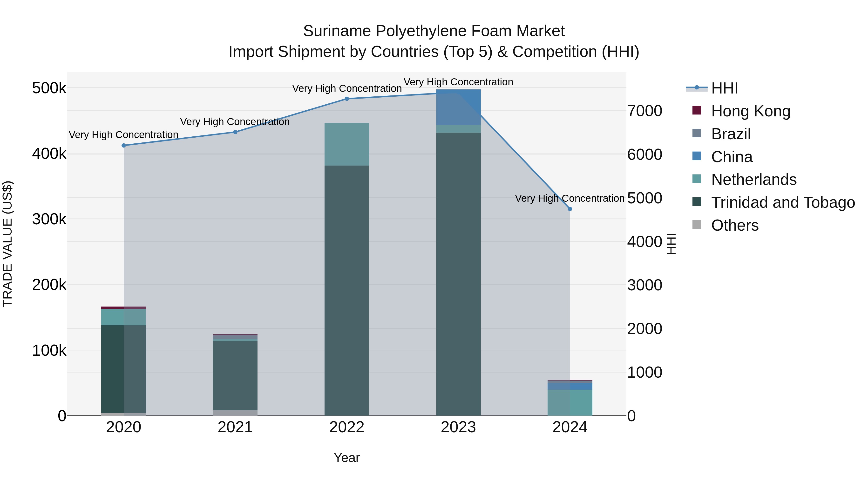Toggle the China legend entry
868x488 pixels.
coord(722,157)
